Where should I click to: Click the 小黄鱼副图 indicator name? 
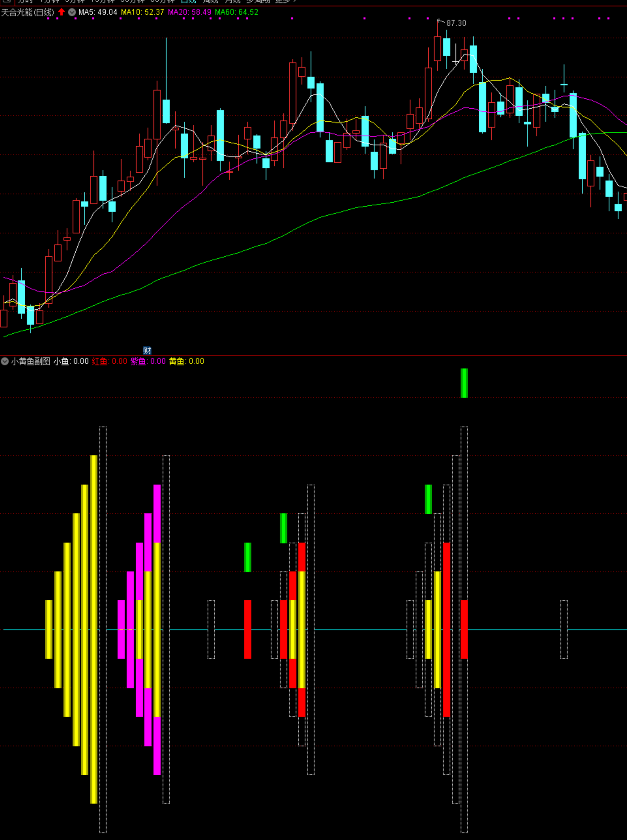click(x=30, y=361)
